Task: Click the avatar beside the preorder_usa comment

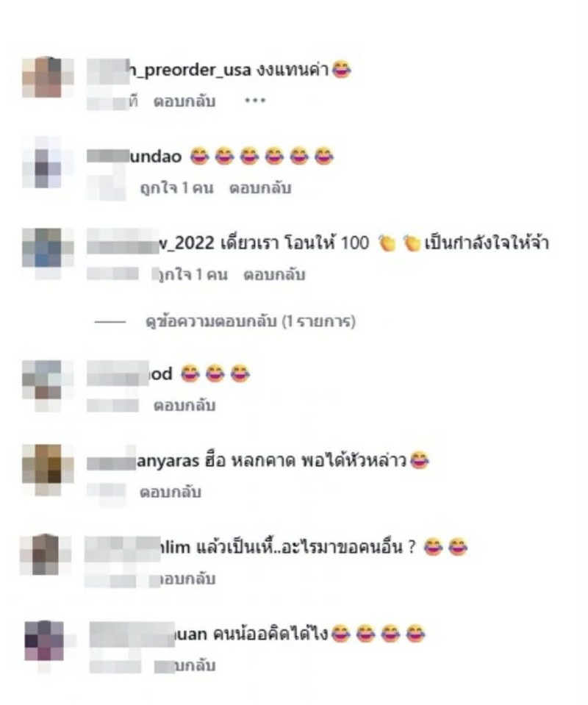Action: [x=48, y=77]
